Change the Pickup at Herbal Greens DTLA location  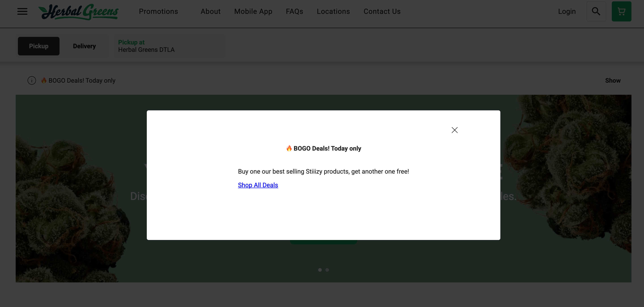click(x=169, y=46)
